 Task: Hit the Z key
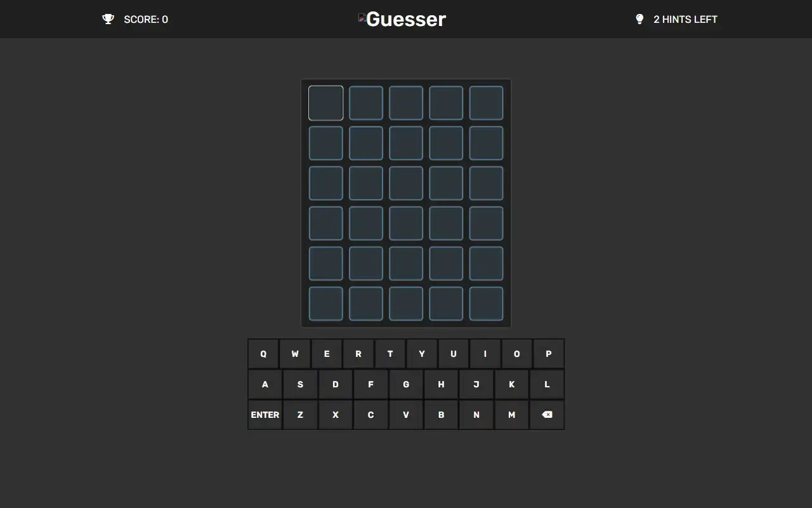tap(300, 415)
